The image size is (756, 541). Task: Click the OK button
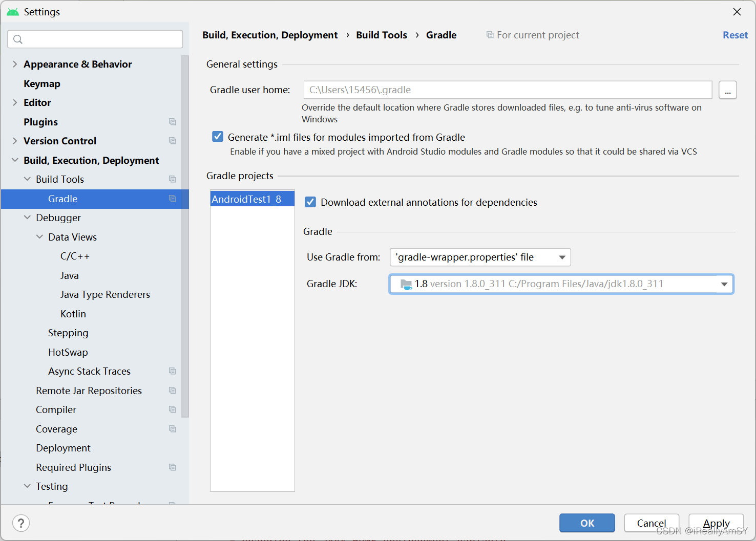[587, 523]
